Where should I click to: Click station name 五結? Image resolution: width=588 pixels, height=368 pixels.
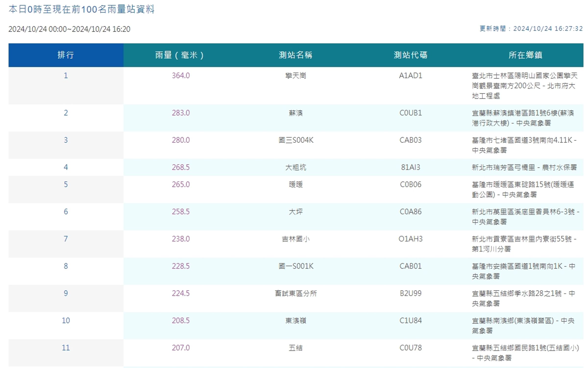tap(296, 347)
